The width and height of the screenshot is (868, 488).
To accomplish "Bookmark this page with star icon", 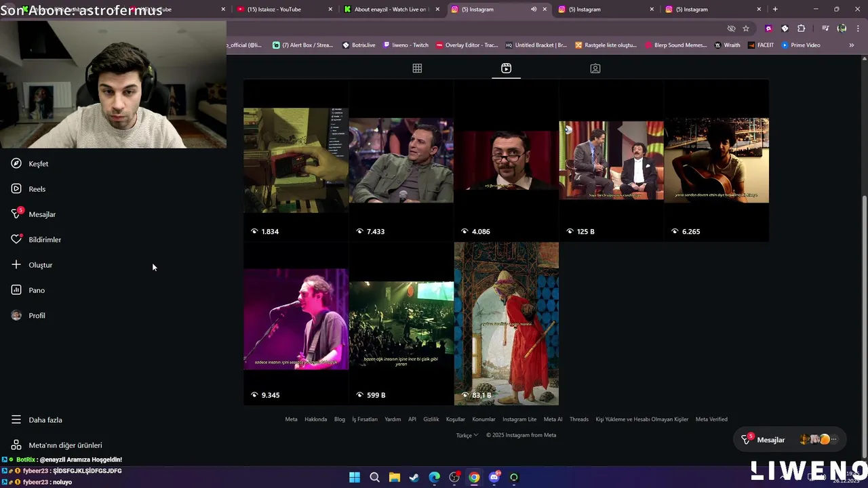I will pyautogui.click(x=746, y=28).
